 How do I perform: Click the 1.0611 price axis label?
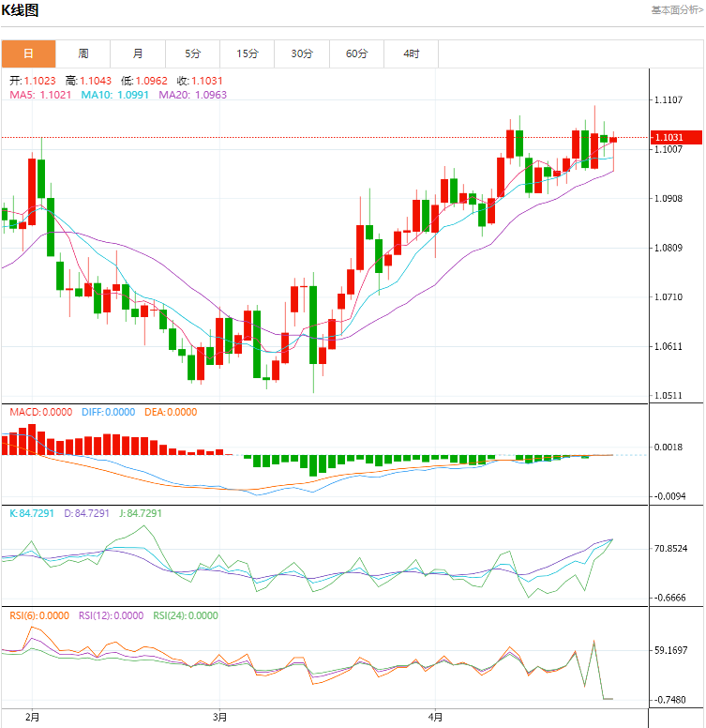[x=668, y=346]
